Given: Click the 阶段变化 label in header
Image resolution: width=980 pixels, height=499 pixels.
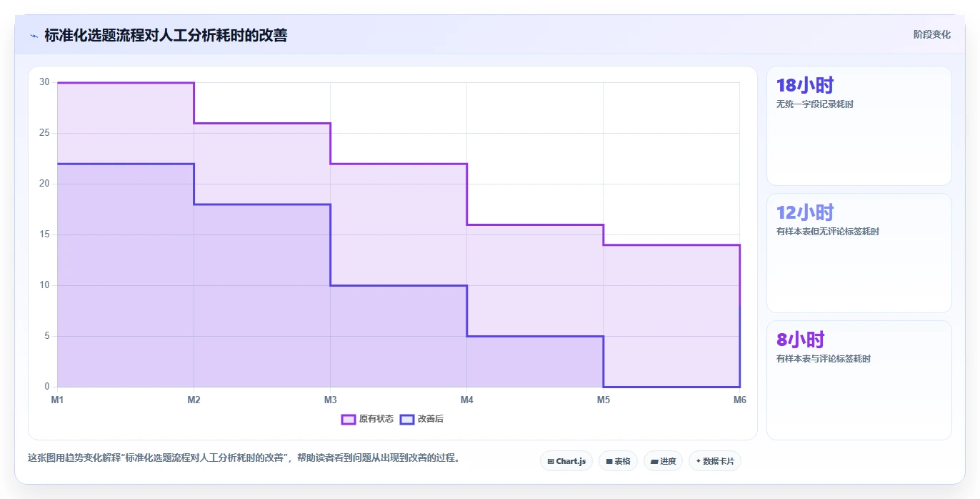Looking at the screenshot, I should coord(932,34).
